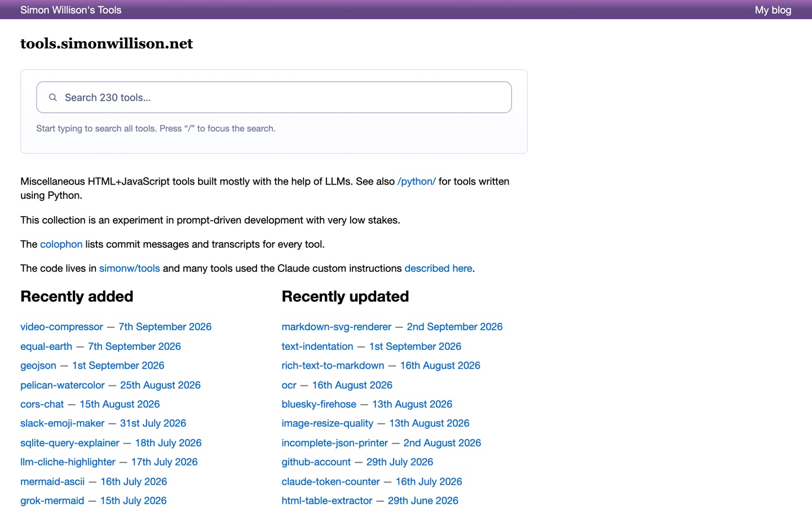Open the ocr tool
The image size is (812, 508).
(x=289, y=386)
